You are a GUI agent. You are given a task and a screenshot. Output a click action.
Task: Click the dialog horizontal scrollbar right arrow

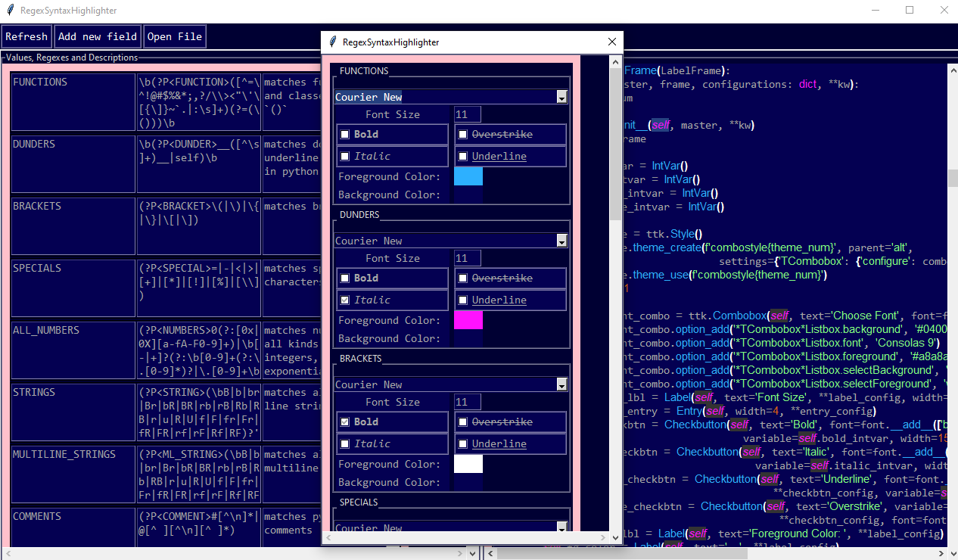[x=604, y=538]
